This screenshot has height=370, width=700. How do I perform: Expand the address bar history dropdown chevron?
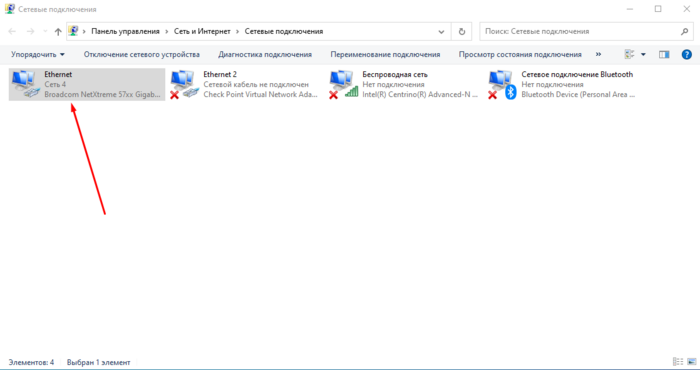click(x=442, y=32)
